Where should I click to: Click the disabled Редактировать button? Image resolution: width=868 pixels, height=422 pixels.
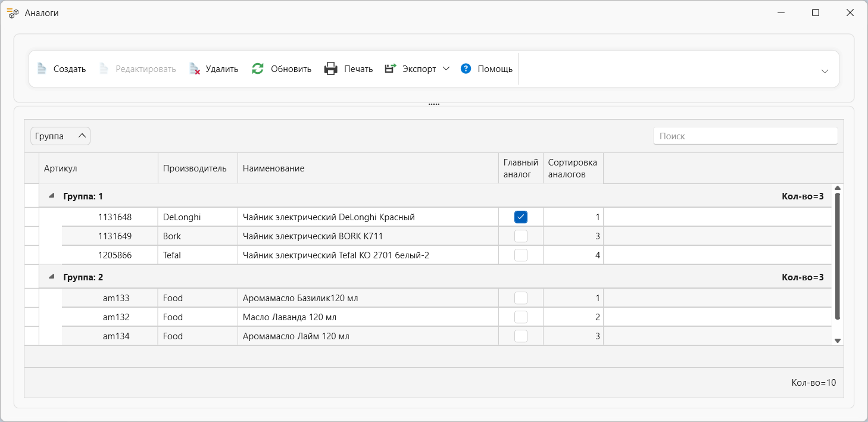[x=138, y=69]
